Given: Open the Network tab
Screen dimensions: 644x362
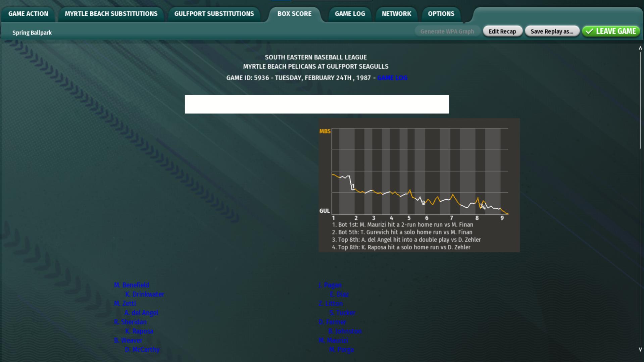Looking at the screenshot, I should coord(396,14).
